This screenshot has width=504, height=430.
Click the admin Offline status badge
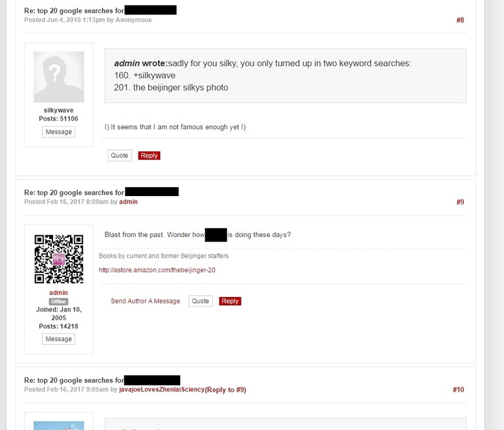59,301
